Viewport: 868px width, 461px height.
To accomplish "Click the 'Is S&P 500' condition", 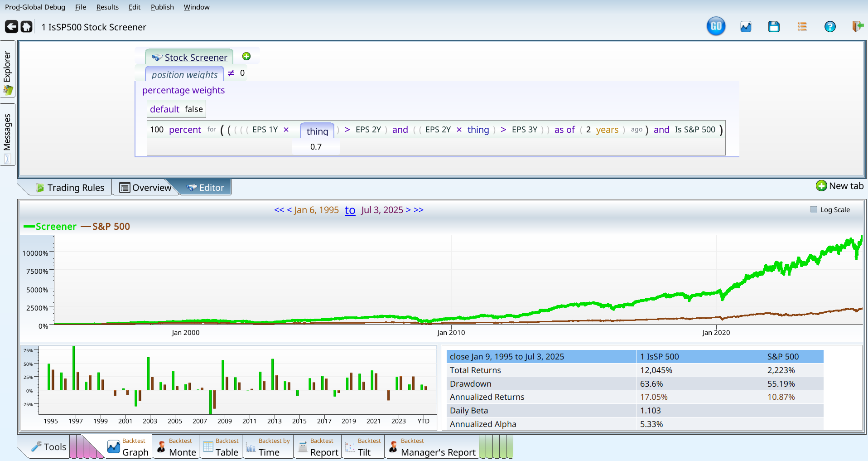I will (695, 130).
